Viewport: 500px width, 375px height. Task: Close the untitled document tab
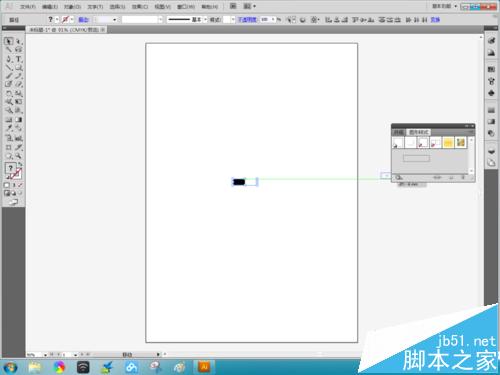click(103, 30)
